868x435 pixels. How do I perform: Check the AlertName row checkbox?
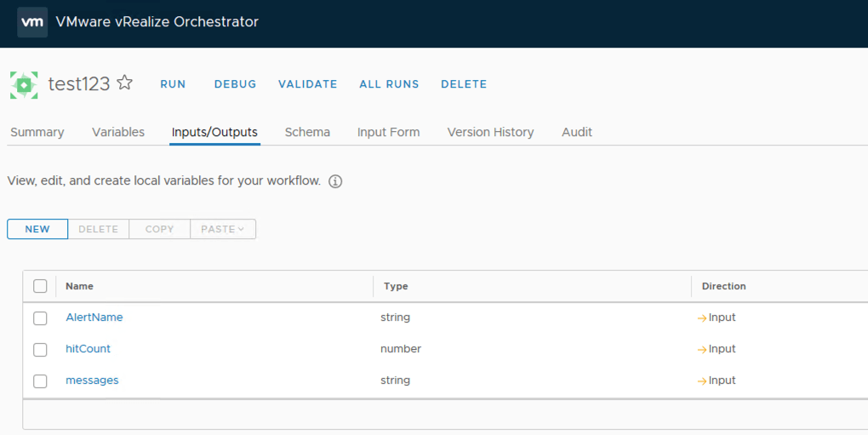[x=40, y=318]
